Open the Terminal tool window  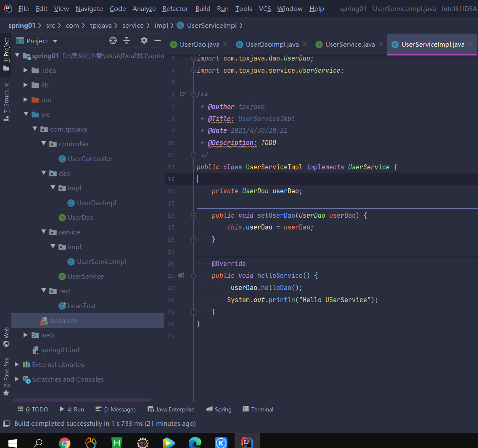coord(258,409)
